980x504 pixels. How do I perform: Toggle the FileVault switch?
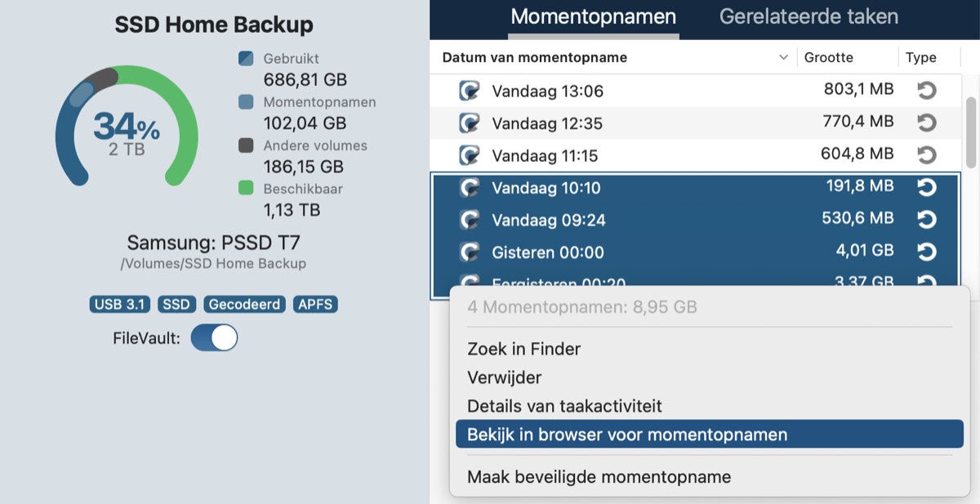[214, 337]
